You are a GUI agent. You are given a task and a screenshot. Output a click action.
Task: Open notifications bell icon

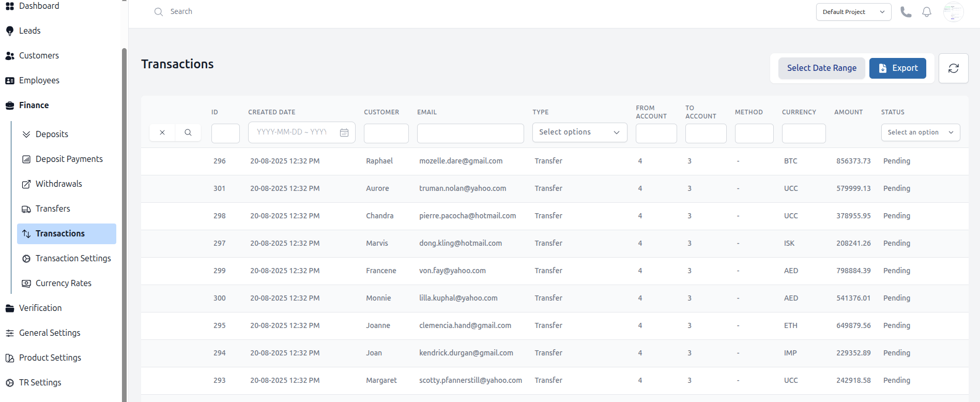point(927,12)
